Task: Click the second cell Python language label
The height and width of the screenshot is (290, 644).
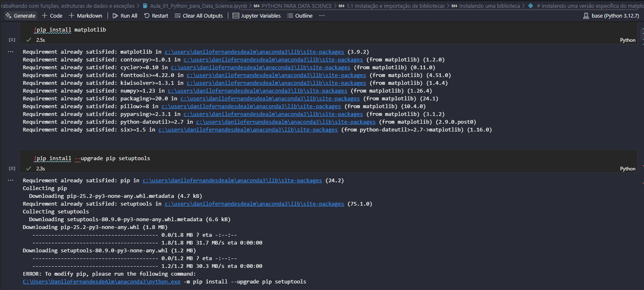Action: [x=628, y=169]
